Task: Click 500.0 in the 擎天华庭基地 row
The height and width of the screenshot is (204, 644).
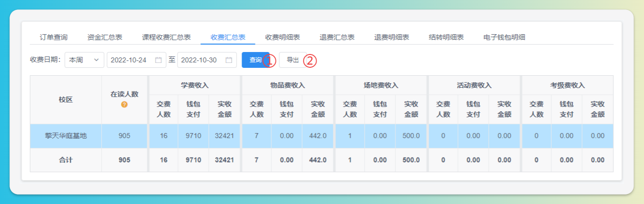Action: coord(411,136)
